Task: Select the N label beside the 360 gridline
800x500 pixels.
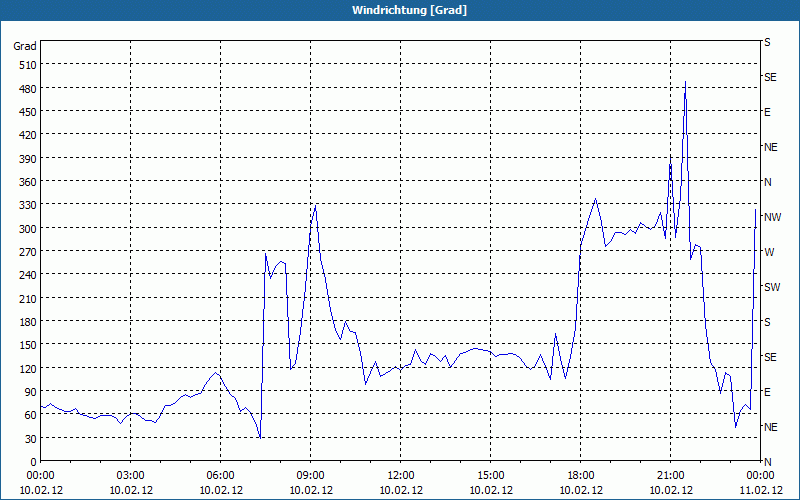Action: [768, 182]
